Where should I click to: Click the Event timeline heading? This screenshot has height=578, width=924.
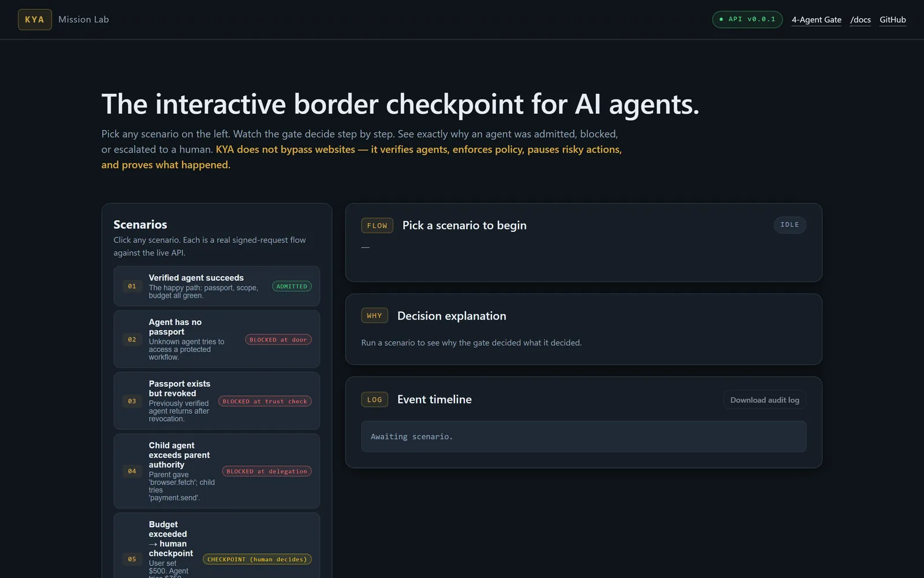click(x=434, y=399)
